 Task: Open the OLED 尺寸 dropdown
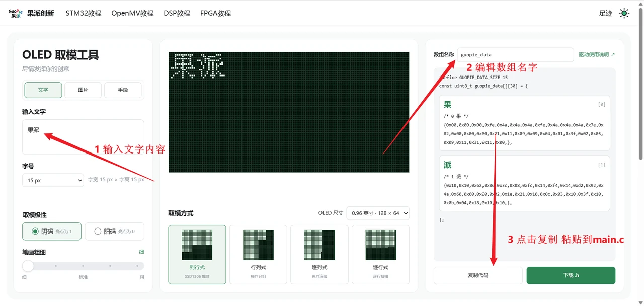378,213
